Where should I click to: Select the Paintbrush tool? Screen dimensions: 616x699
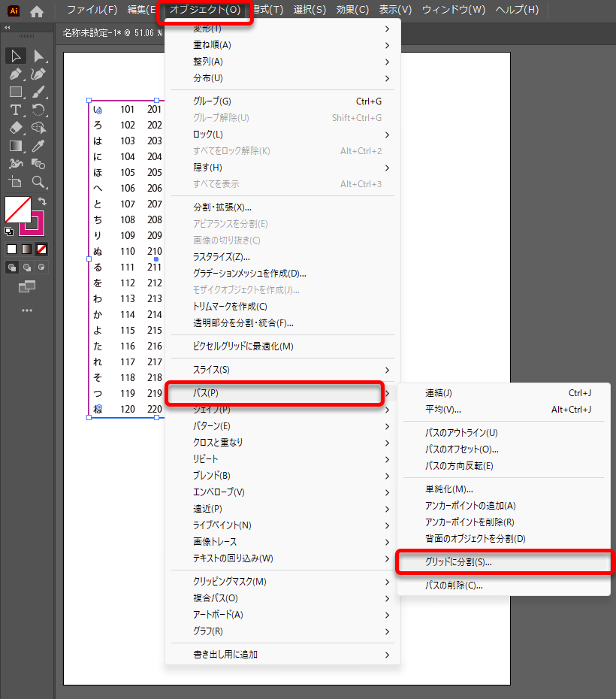[38, 92]
